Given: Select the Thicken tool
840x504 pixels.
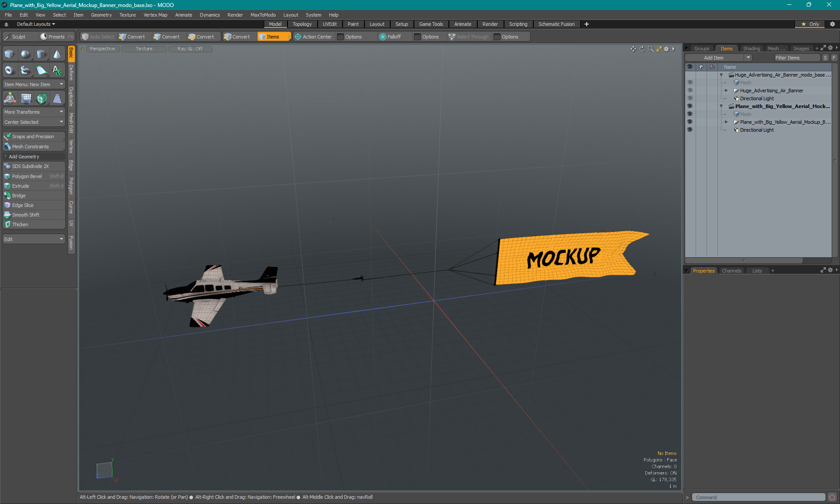Looking at the screenshot, I should coord(33,224).
